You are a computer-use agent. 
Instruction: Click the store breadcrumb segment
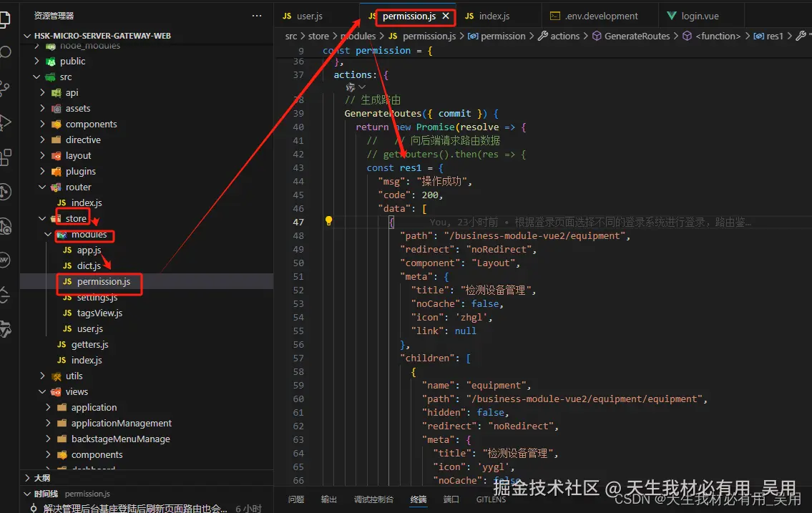pyautogui.click(x=318, y=36)
